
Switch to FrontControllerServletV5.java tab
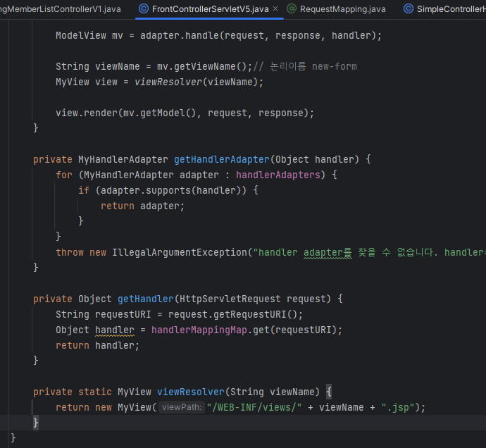pyautogui.click(x=209, y=9)
